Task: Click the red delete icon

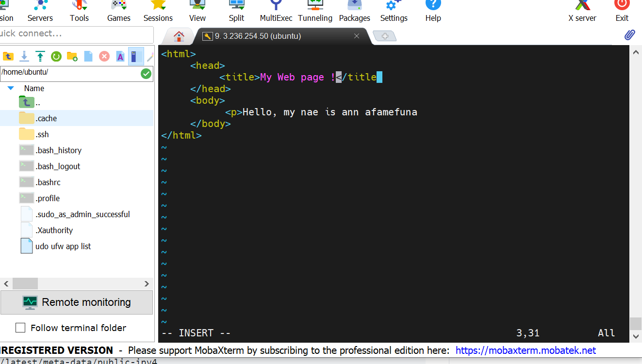Action: click(104, 57)
